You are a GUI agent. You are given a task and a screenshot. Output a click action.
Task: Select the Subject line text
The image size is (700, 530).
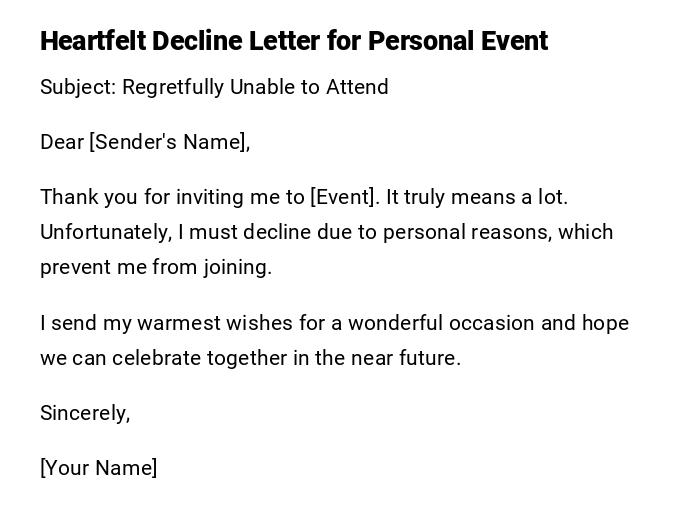click(x=214, y=87)
